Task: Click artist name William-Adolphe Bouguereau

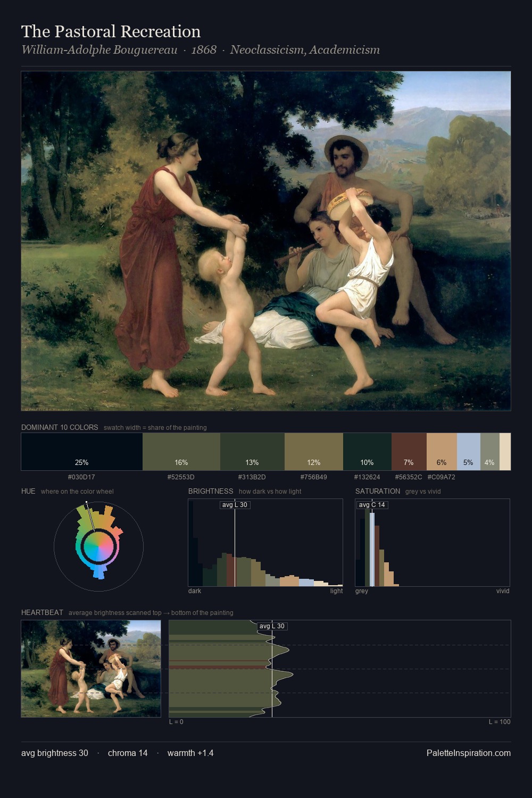Action: [x=99, y=50]
